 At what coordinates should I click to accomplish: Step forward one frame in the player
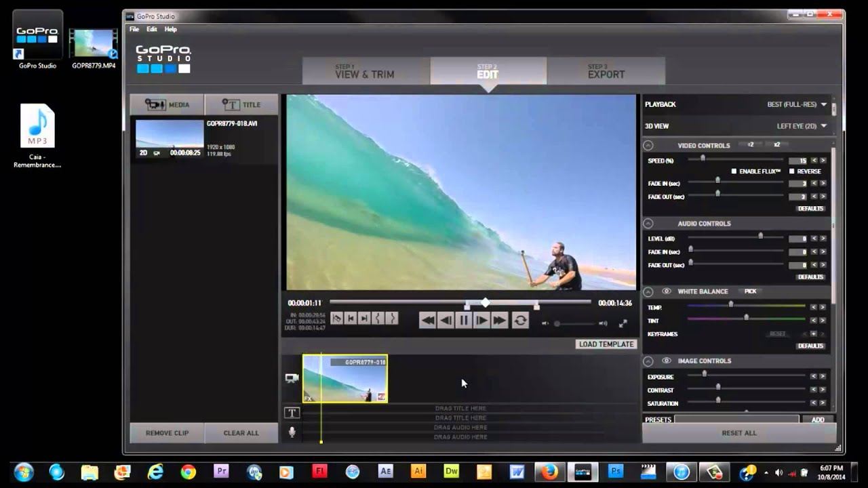(x=481, y=321)
